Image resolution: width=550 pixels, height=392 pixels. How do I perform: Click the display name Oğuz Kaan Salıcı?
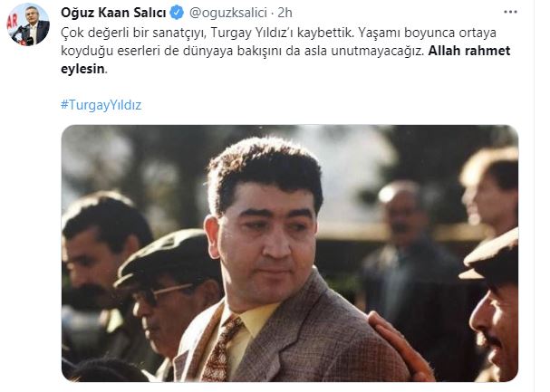pos(113,13)
